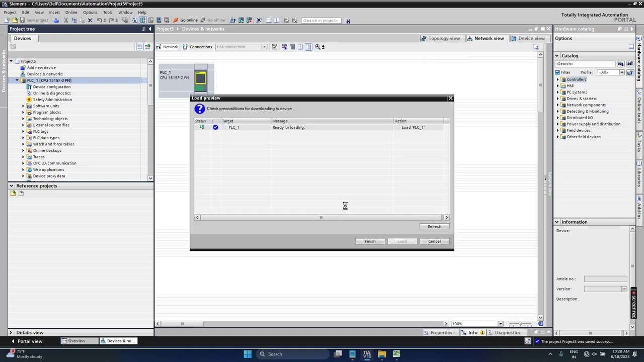644x362 pixels.
Task: Click the Delete X icon in the toolbar
Action: coord(90,20)
